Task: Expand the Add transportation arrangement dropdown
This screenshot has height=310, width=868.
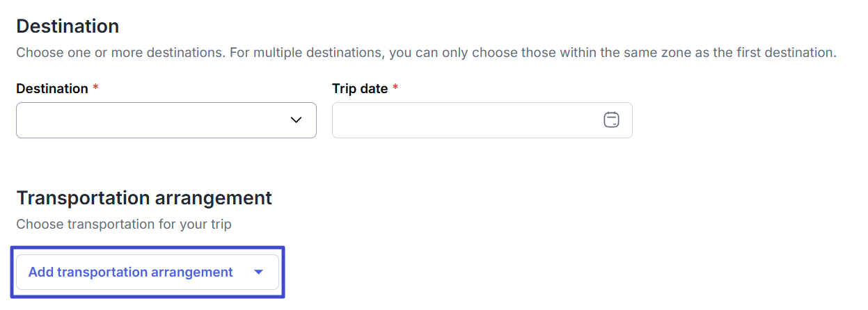Action: [148, 272]
